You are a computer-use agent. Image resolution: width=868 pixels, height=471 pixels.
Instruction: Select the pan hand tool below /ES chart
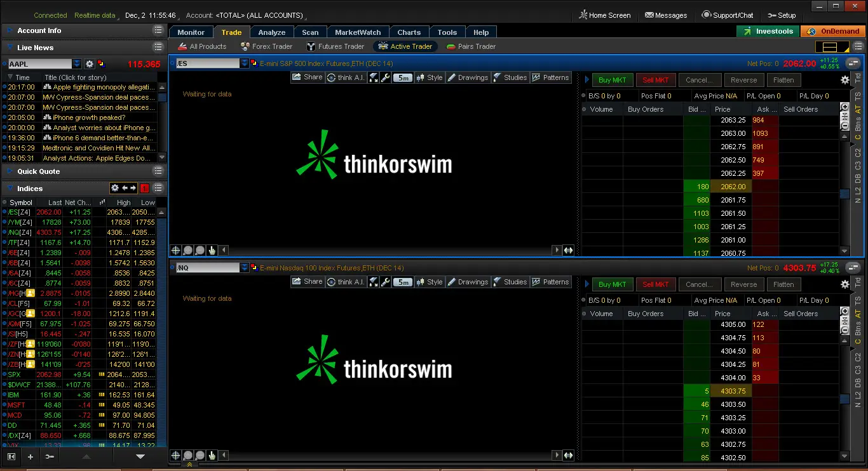212,251
